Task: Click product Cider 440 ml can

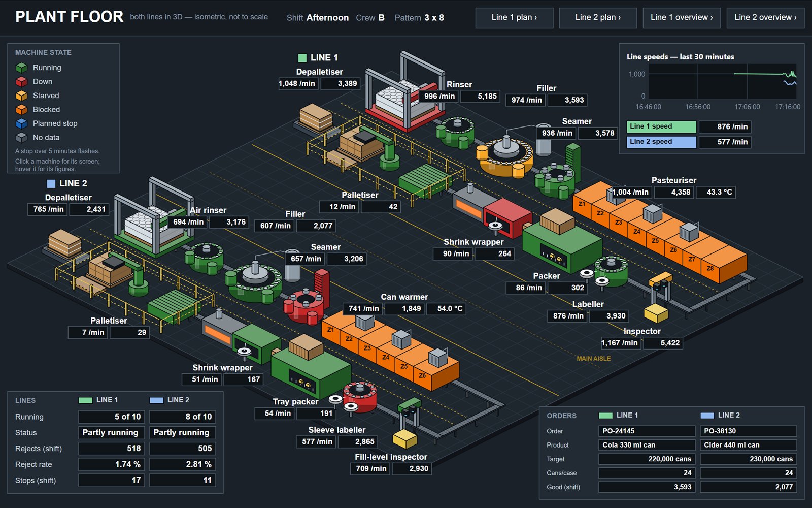Action: pyautogui.click(x=748, y=445)
